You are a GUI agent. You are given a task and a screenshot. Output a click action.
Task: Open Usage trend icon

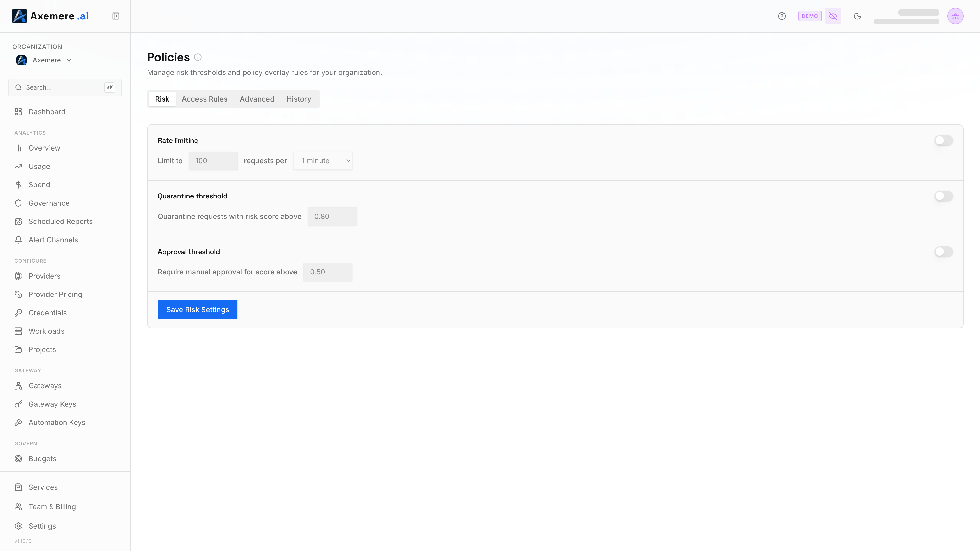(18, 166)
